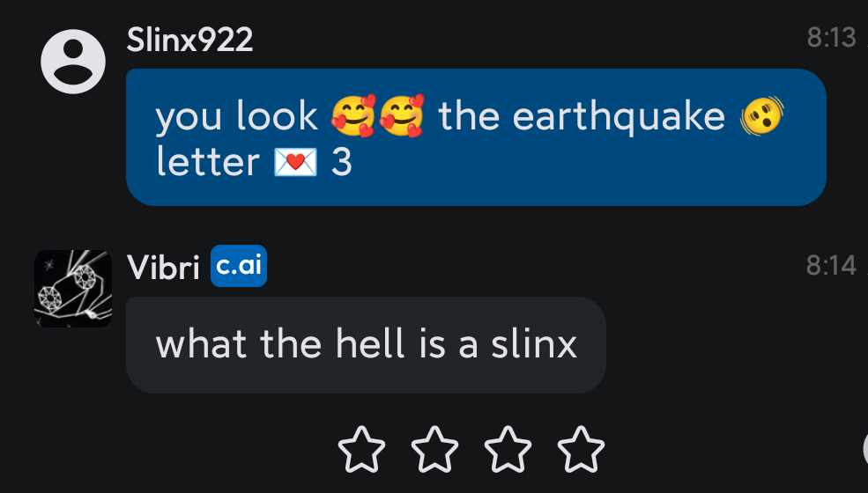This screenshot has height=493, width=868.
Task: Rate the reply three stars
Action: [x=508, y=450]
